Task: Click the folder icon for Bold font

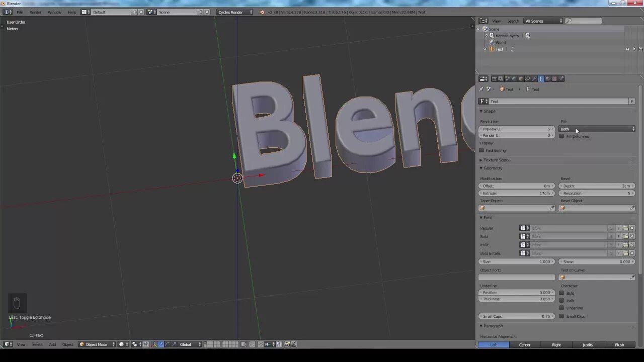Action: point(625,236)
